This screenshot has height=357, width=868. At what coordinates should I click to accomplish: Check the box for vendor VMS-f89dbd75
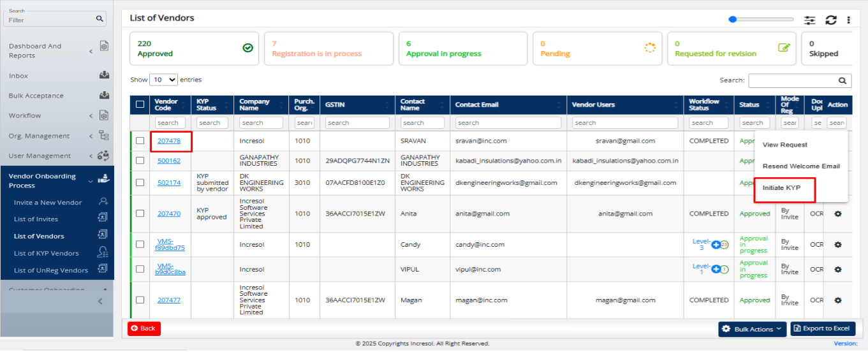click(x=140, y=244)
